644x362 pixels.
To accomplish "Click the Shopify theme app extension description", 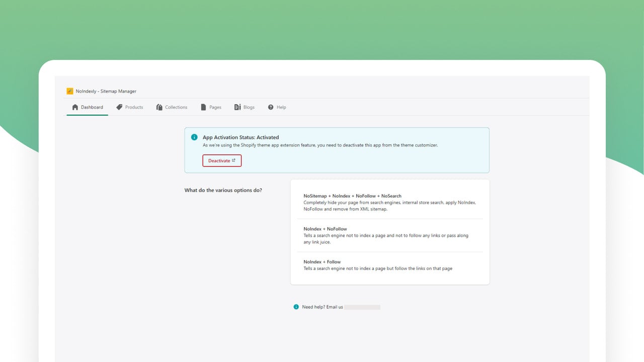I will pyautogui.click(x=320, y=145).
